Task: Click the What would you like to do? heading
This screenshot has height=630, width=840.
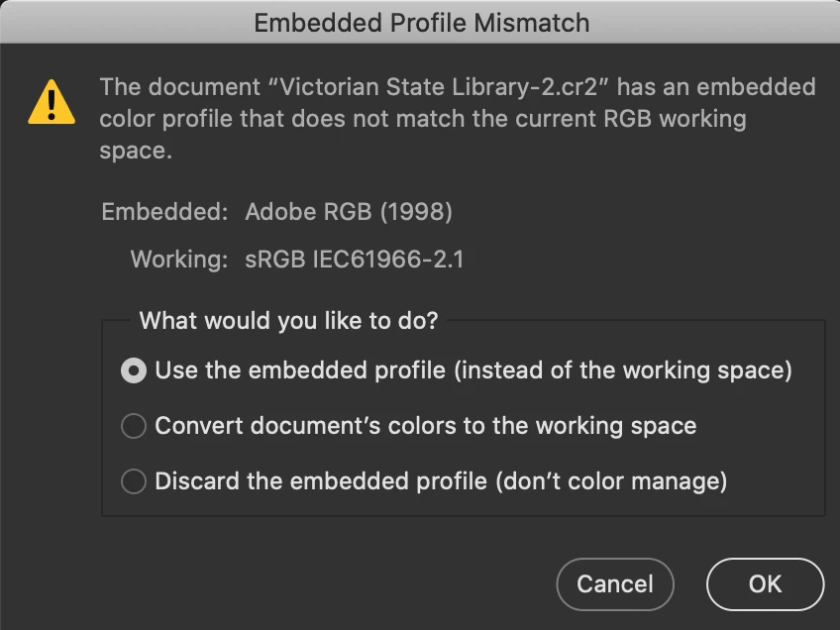Action: click(x=288, y=321)
